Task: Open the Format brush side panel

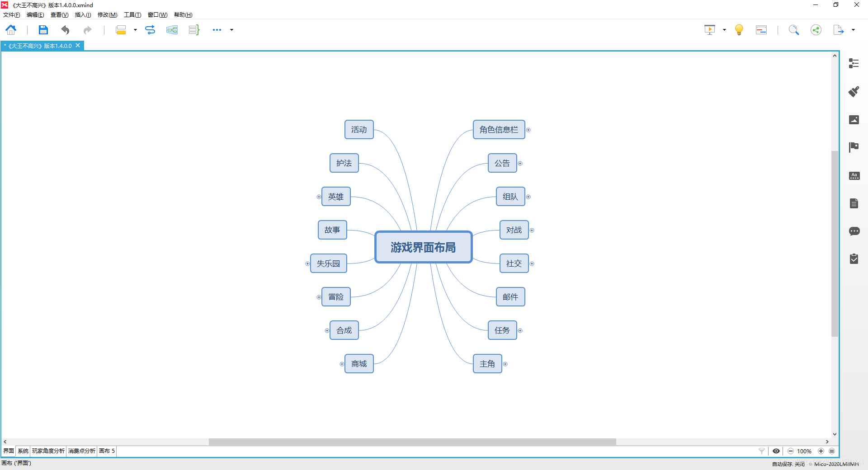Action: pyautogui.click(x=854, y=91)
